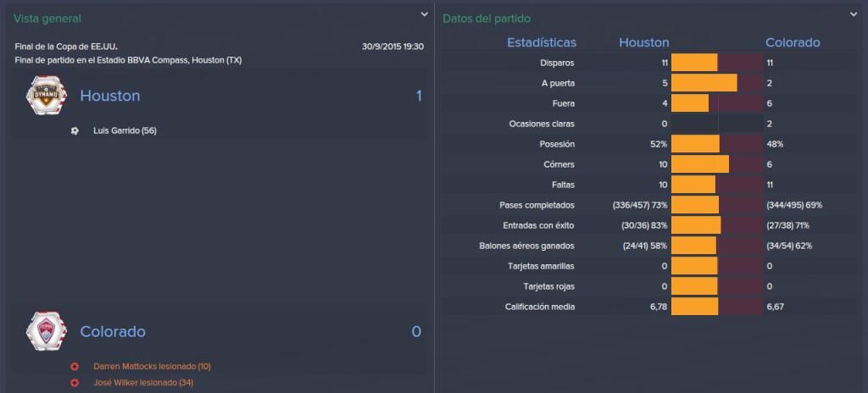Click the injury icon beside José Wilker

[75, 383]
